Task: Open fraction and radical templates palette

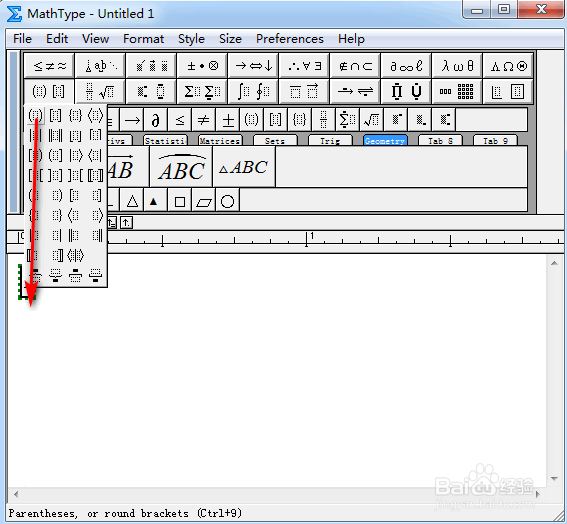Action: [x=101, y=91]
